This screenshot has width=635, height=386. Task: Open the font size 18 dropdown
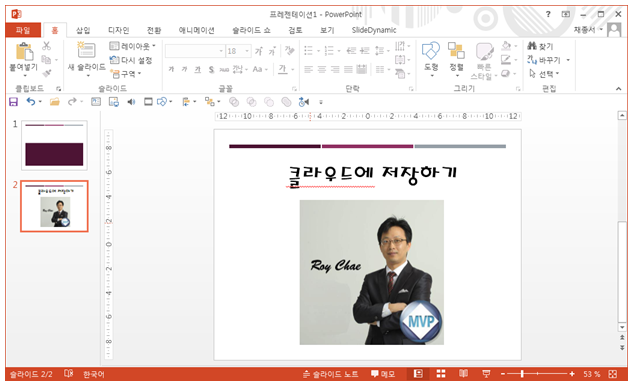(247, 51)
